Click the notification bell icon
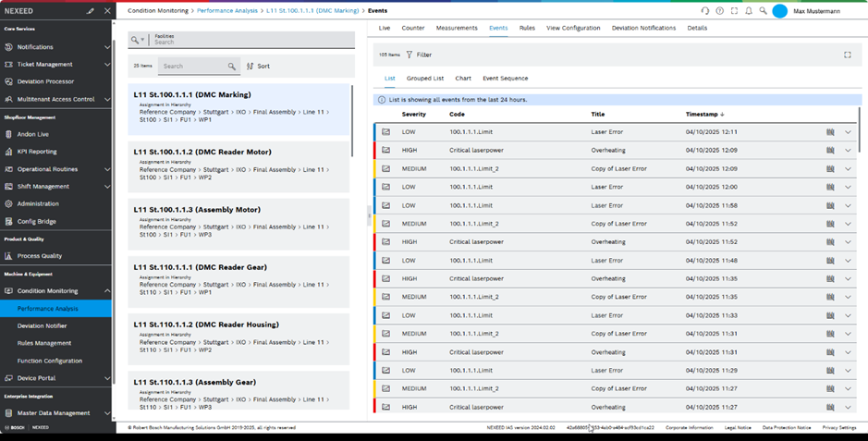This screenshot has height=441, width=868. pyautogui.click(x=749, y=11)
